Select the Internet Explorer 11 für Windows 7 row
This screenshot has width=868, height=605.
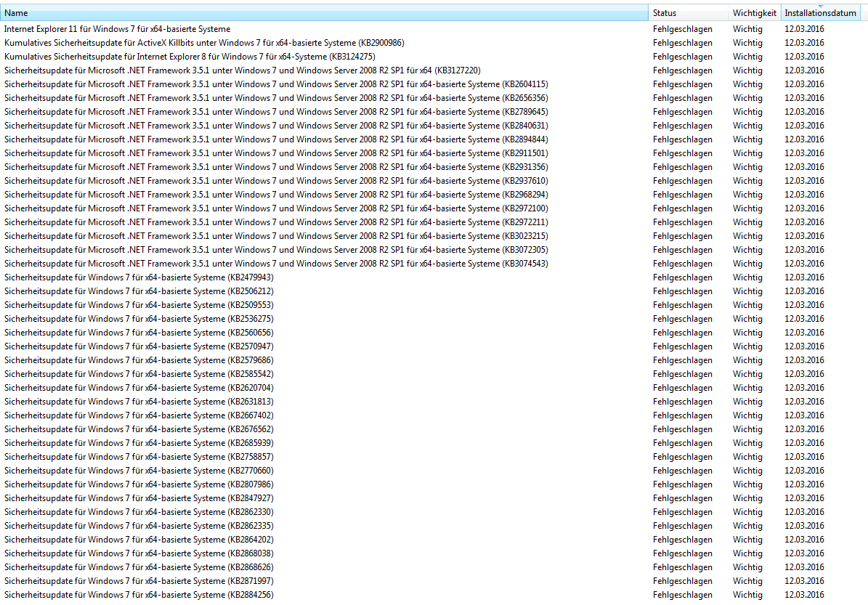pyautogui.click(x=118, y=29)
